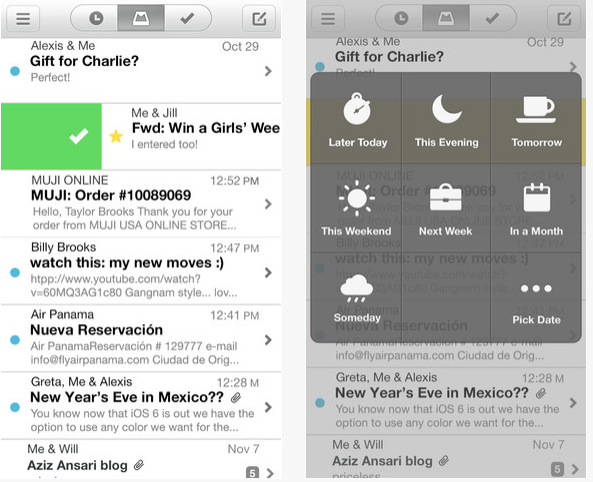Open 'watch this: my new moves :)' in left screen
This screenshot has width=593, height=482.
point(141,271)
